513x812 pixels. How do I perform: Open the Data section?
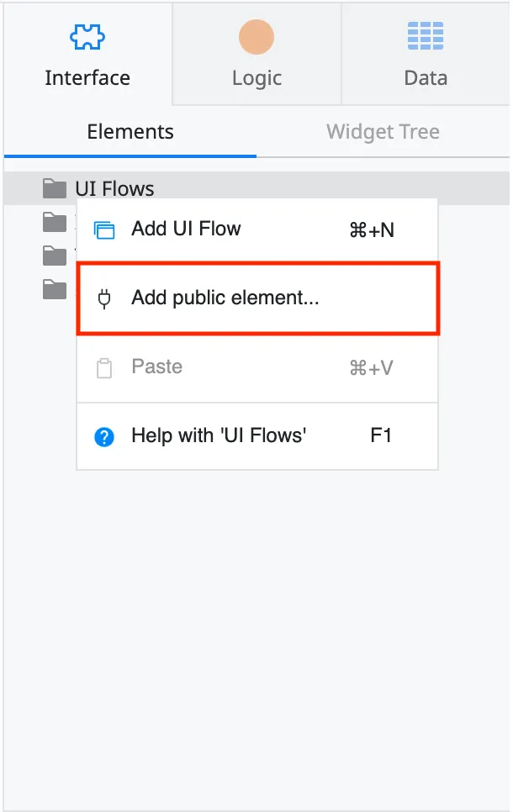coord(425,55)
